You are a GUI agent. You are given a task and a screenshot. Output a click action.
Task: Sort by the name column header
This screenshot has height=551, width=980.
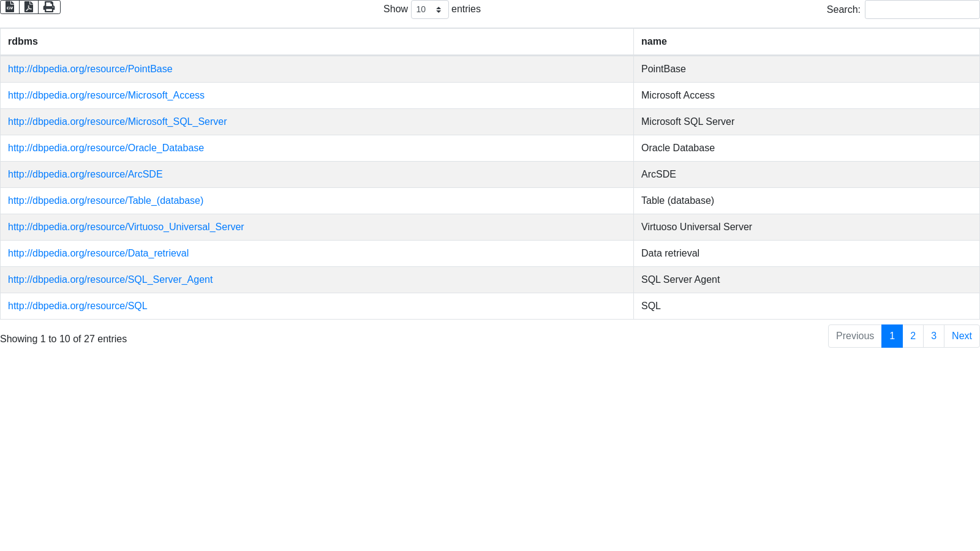[654, 42]
